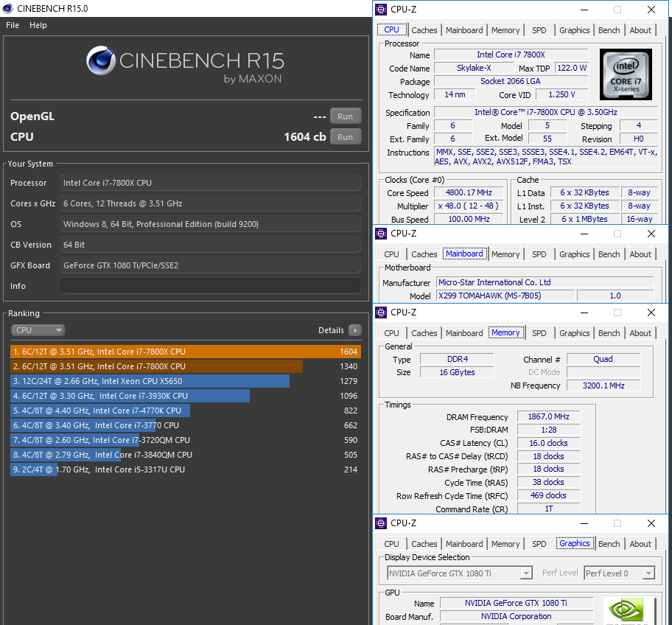Click the Cinebench app icon in title bar
Screen dimensions: 672x625
tap(7, 8)
